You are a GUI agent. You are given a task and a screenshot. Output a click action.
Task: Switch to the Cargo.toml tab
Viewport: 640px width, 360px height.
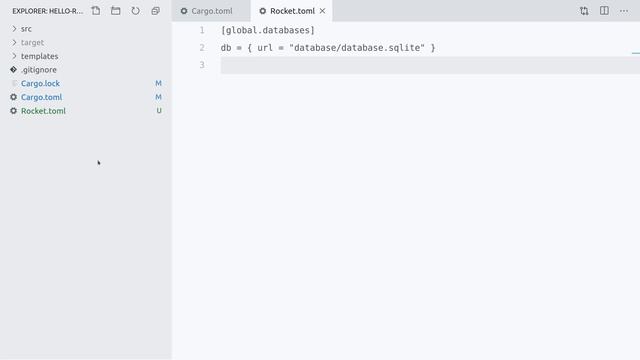[x=211, y=11]
